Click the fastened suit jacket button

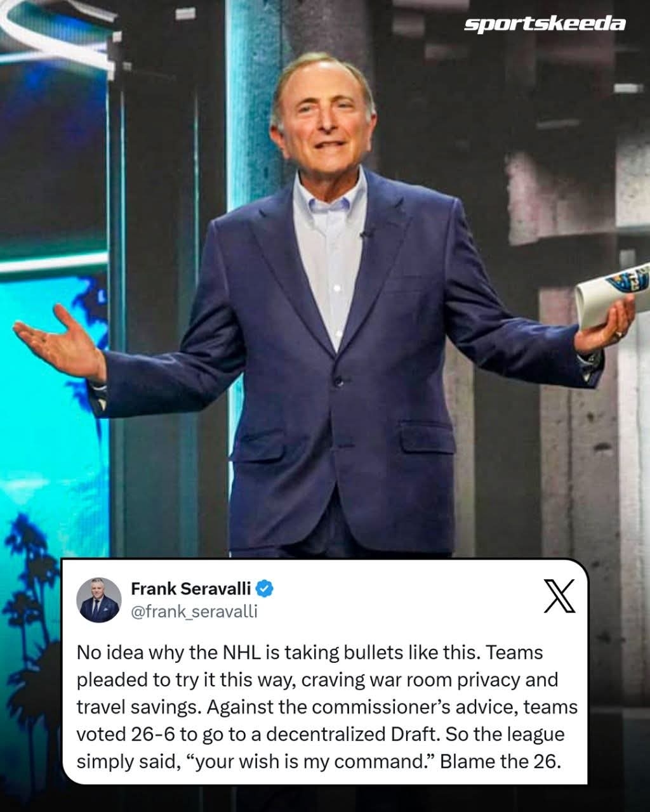click(x=338, y=381)
